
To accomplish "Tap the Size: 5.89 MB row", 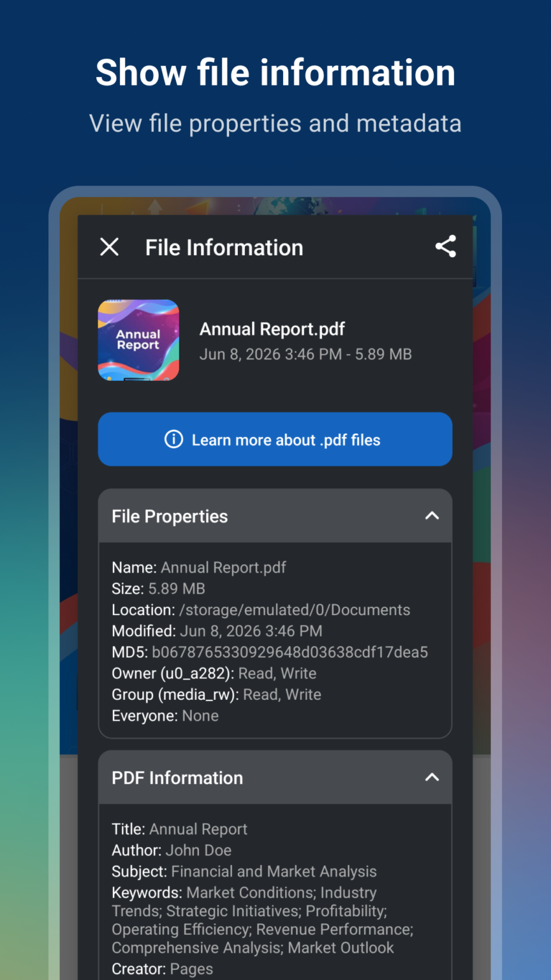I will 158,589.
